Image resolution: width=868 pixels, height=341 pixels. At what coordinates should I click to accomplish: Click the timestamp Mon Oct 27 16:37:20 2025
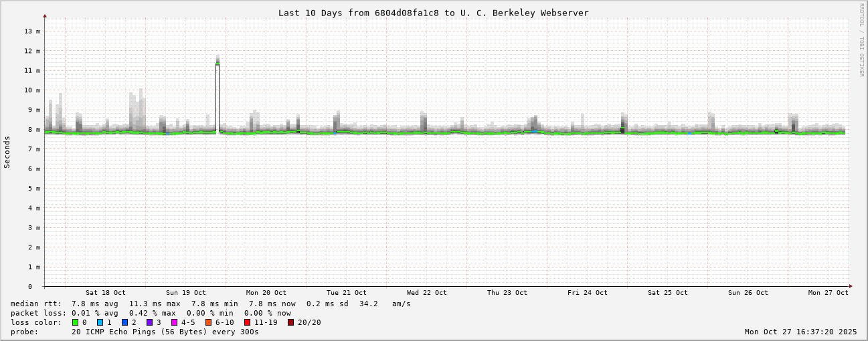[x=800, y=332]
